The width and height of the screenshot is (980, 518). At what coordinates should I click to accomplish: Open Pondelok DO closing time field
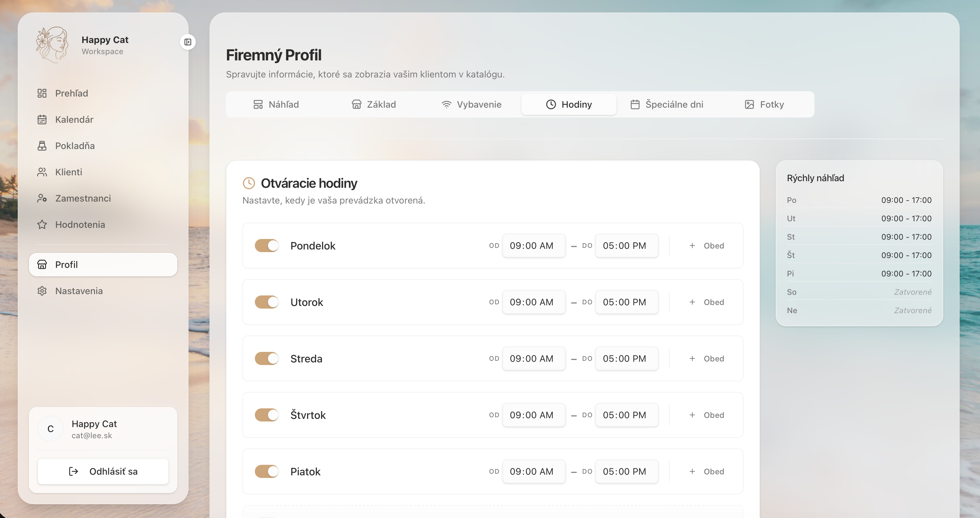(x=626, y=246)
